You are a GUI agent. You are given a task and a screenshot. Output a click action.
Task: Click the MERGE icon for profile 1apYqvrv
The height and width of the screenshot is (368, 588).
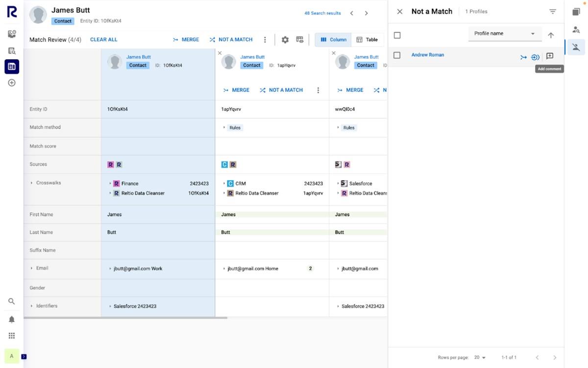[x=225, y=90]
